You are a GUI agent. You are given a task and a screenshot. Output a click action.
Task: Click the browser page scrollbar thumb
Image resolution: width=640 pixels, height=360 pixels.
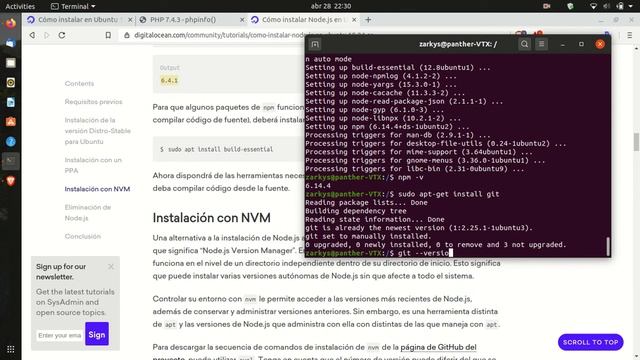pyautogui.click(x=636, y=142)
